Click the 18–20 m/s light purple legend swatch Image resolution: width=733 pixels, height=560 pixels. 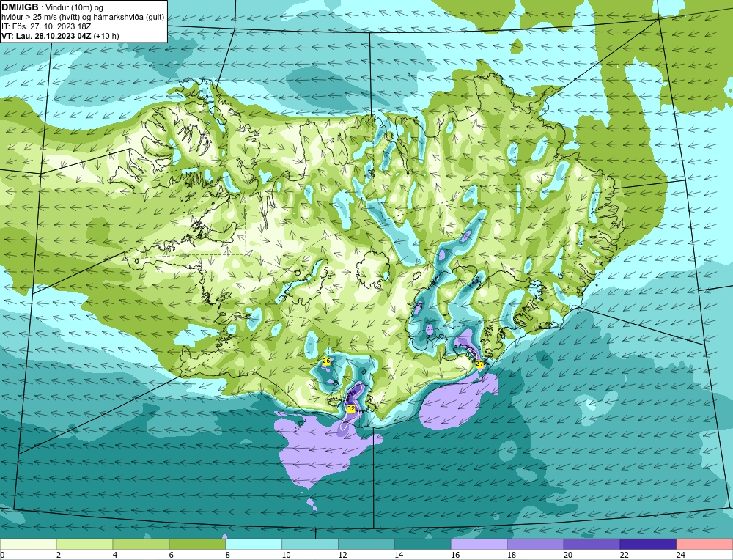(535, 545)
